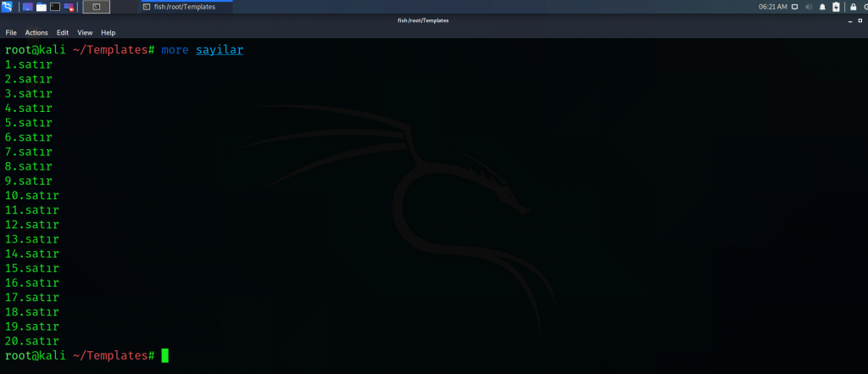
Task: Click the show desktop panel icon
Action: coord(27,7)
